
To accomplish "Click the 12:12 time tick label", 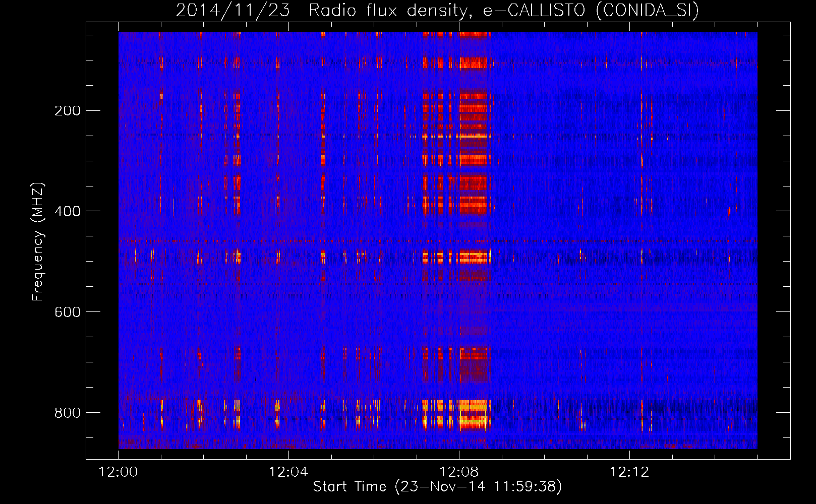I will tap(629, 472).
